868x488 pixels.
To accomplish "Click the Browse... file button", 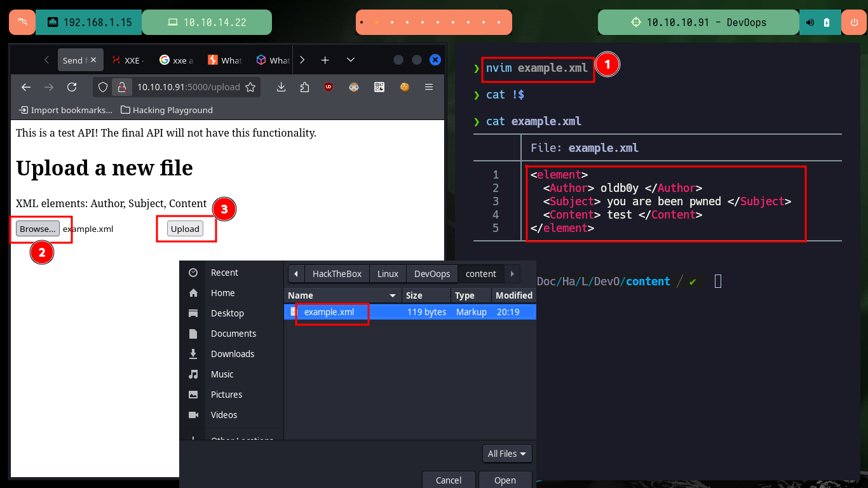I will tap(37, 229).
